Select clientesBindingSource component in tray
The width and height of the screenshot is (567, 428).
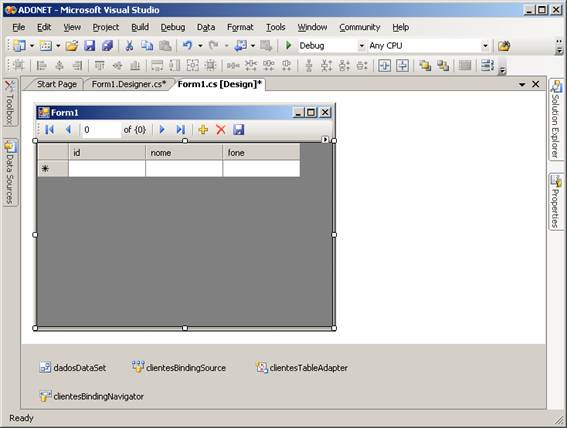coord(179,367)
